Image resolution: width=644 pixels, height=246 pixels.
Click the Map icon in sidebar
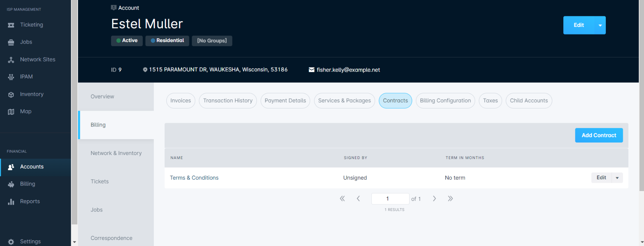pyautogui.click(x=11, y=111)
